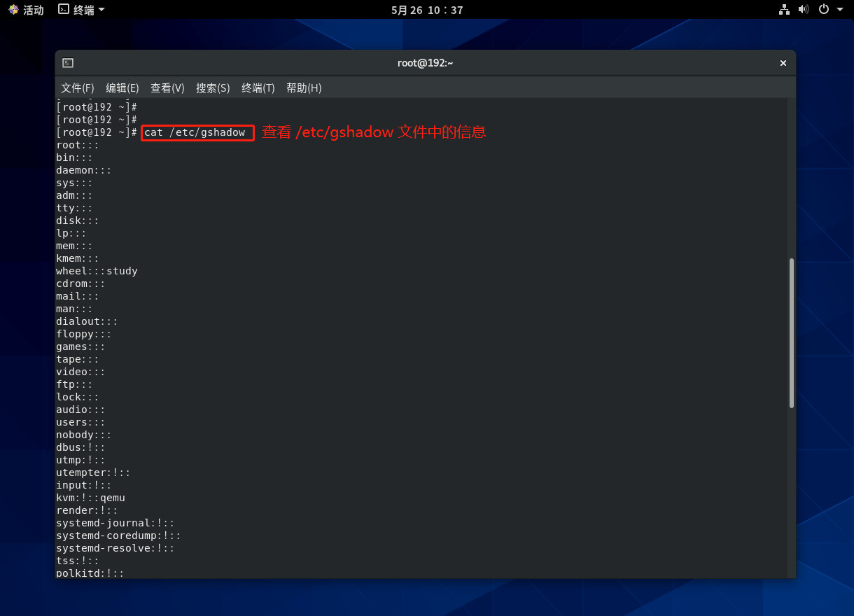Screen dimensions: 854x616
Task: Open the 编辑(E) menu
Action: [x=122, y=88]
